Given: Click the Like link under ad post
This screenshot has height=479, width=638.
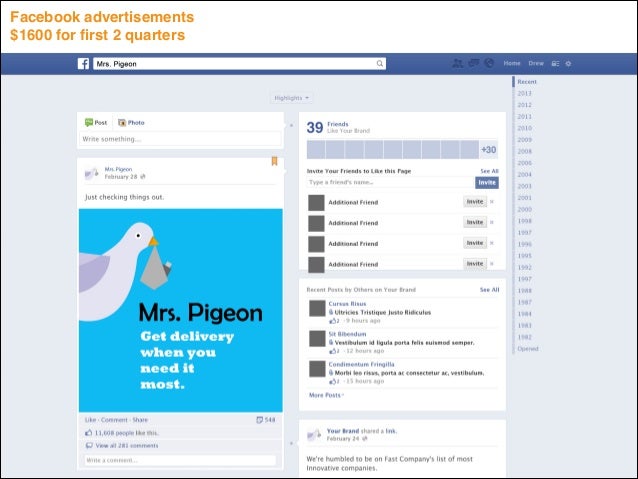Looking at the screenshot, I should (x=90, y=420).
